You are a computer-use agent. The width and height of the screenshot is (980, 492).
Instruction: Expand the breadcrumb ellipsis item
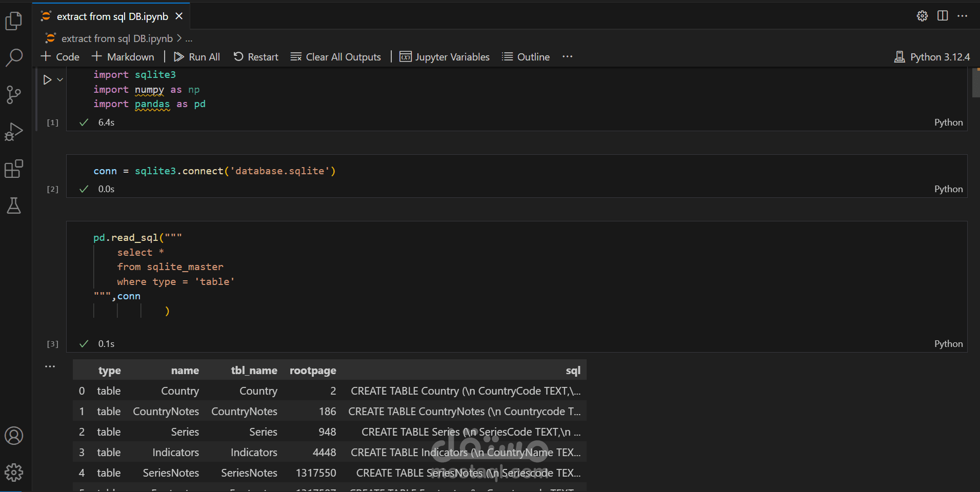(x=189, y=38)
